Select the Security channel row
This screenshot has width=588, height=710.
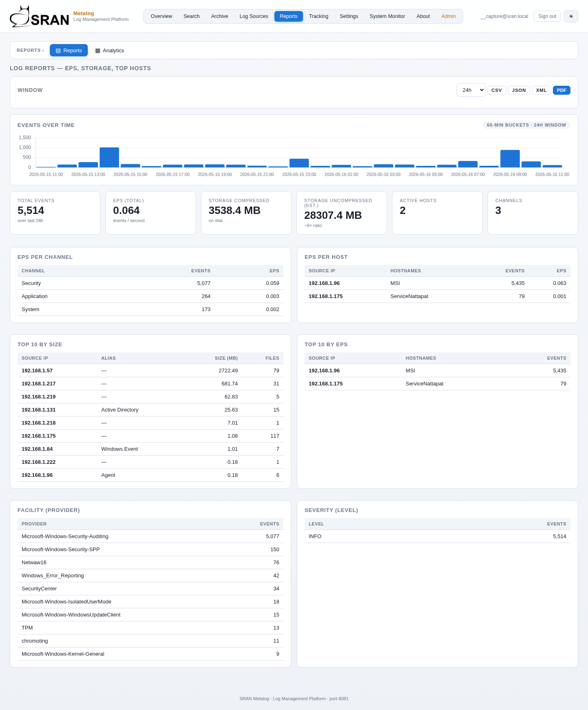(150, 283)
